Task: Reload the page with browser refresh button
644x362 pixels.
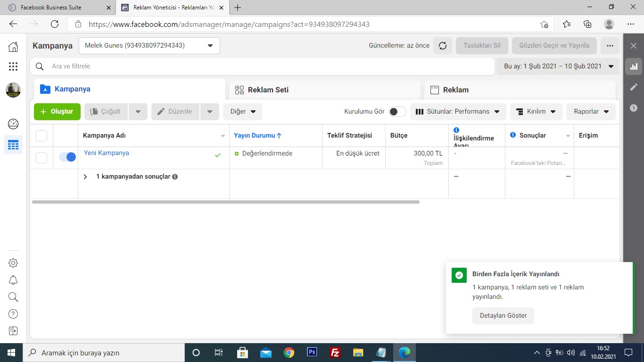Action: 55,24
